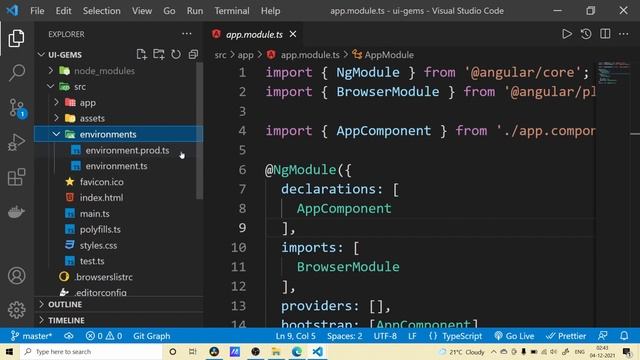Open the View menu
Image resolution: width=640 pixels, height=360 pixels.
142,11
